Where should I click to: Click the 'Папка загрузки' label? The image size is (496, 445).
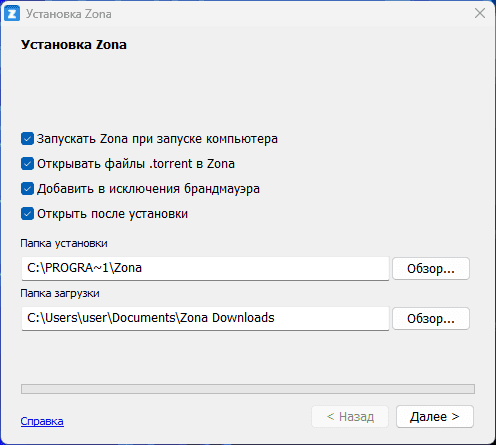60,293
